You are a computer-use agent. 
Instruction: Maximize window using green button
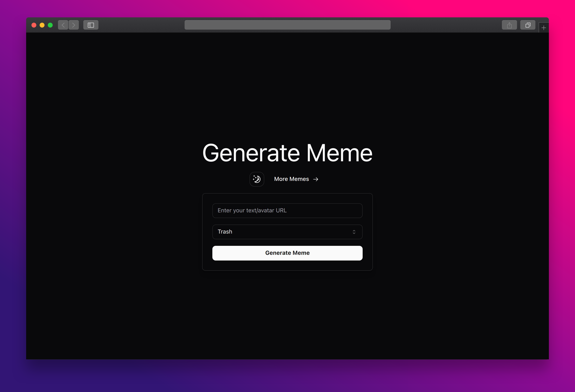click(x=50, y=25)
